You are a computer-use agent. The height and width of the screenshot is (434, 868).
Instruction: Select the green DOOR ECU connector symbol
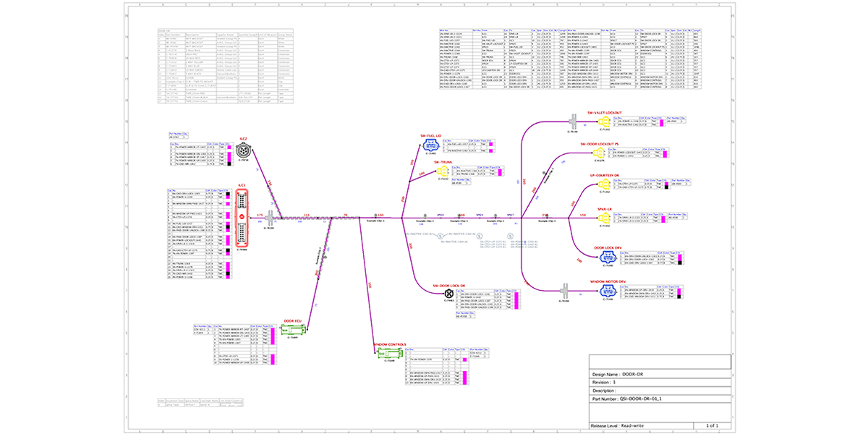(x=294, y=329)
